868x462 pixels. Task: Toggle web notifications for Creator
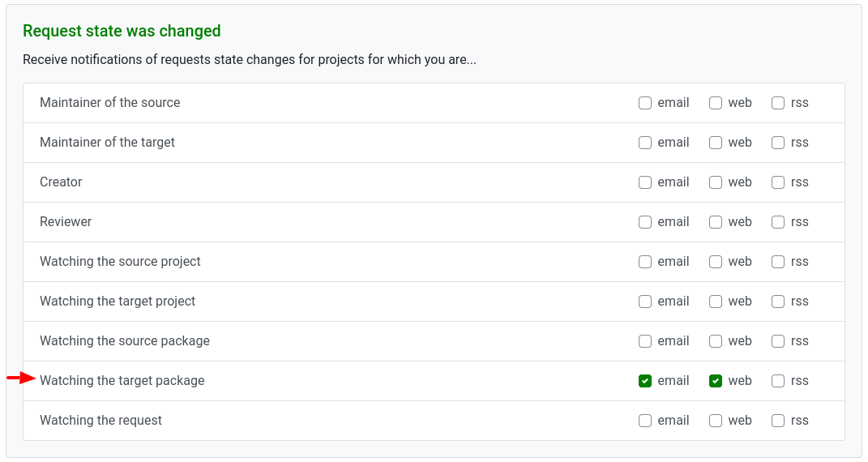[716, 182]
